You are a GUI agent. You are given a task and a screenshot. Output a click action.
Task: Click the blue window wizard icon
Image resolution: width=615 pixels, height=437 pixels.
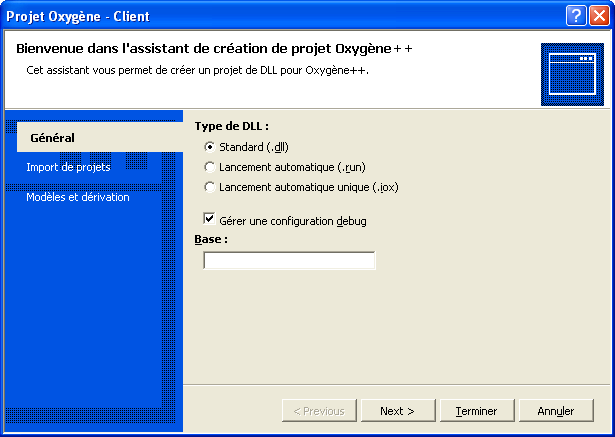[x=572, y=75]
